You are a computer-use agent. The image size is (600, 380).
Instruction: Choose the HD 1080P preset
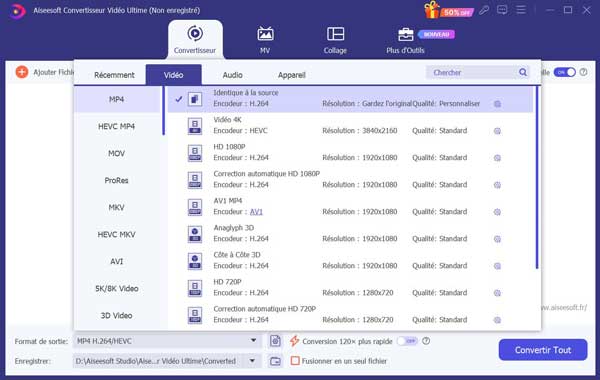(350, 153)
